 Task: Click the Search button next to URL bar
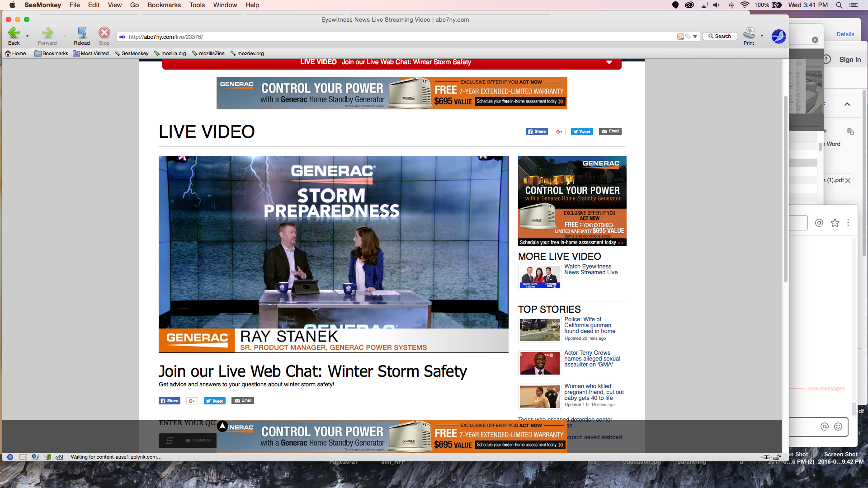pyautogui.click(x=720, y=36)
